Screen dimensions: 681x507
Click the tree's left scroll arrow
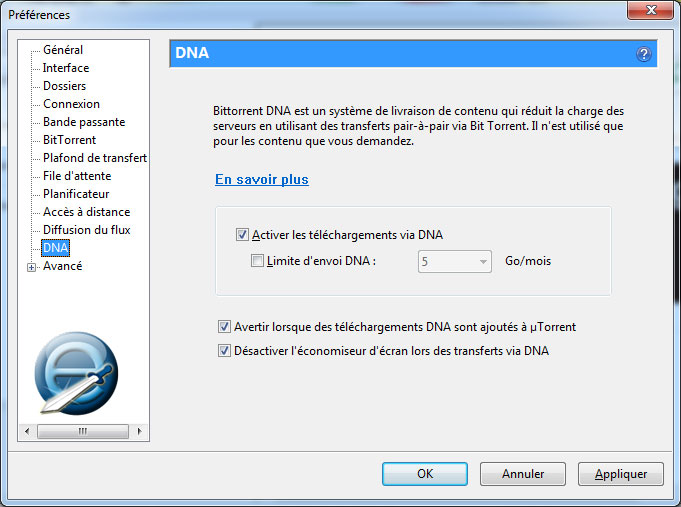coord(27,431)
